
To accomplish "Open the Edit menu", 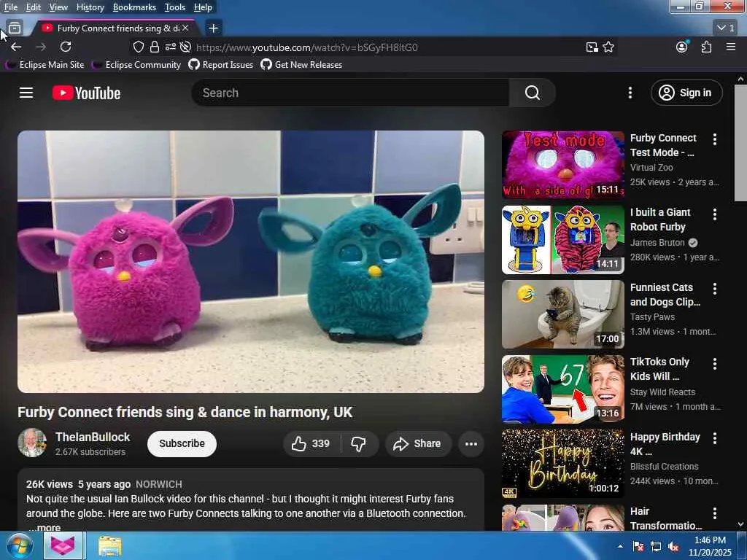I will coord(33,7).
